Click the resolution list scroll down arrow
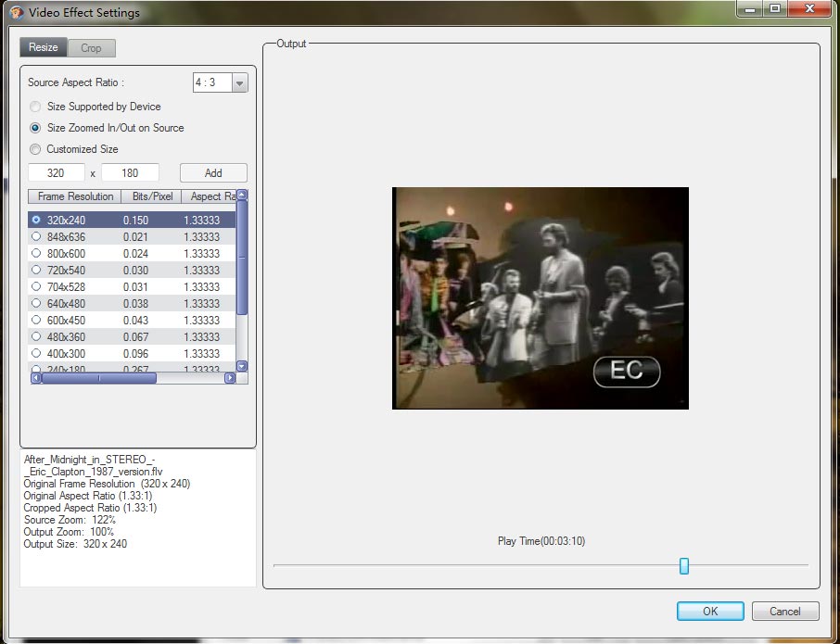Screen dimensions: 840x644 (242, 366)
